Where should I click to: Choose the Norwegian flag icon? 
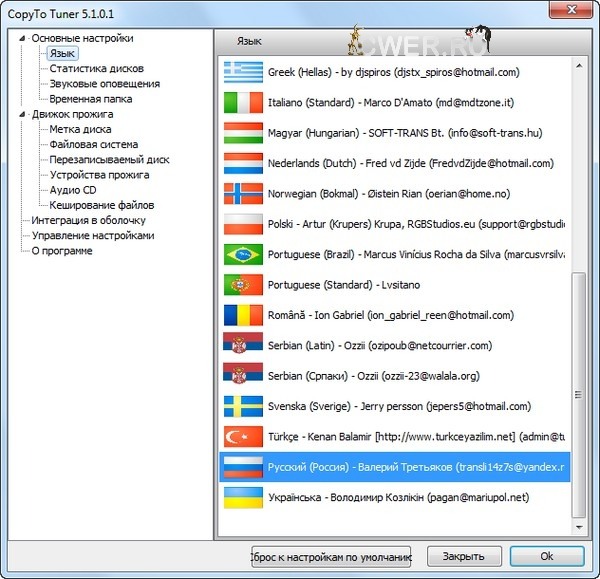[x=241, y=193]
